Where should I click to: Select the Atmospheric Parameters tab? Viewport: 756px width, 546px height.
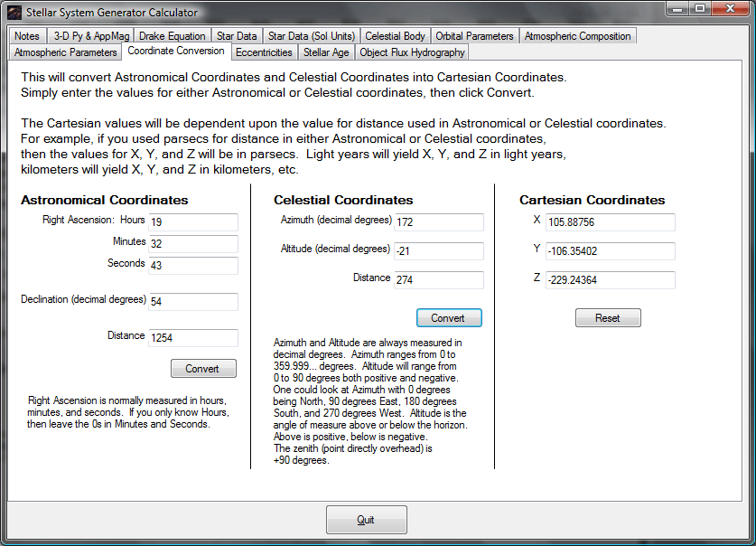click(66, 52)
